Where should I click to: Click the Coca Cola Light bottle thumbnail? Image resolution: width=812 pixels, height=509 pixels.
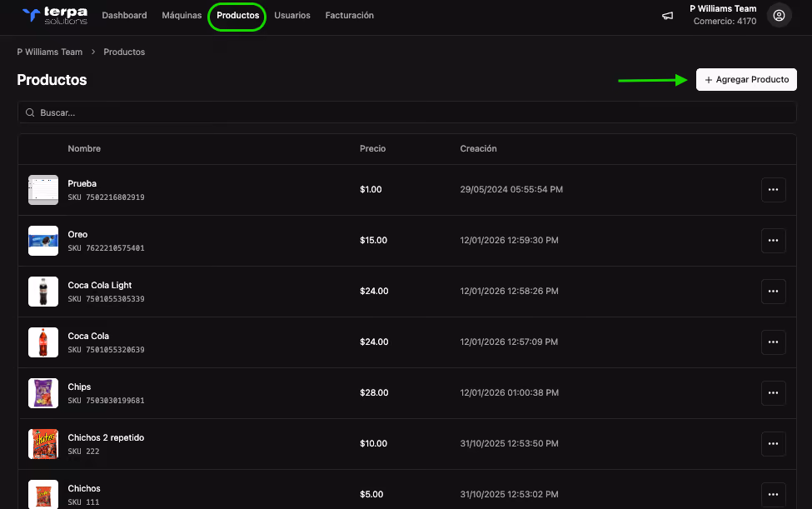click(x=43, y=291)
